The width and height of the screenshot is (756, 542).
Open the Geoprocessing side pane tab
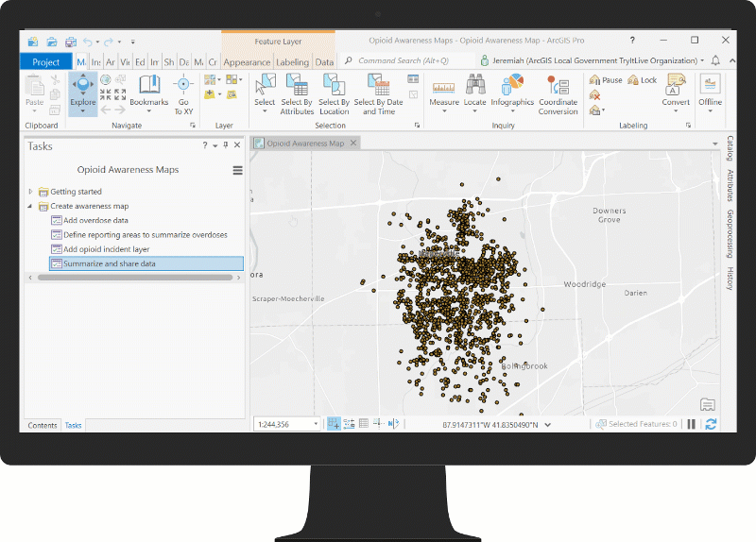coord(730,233)
